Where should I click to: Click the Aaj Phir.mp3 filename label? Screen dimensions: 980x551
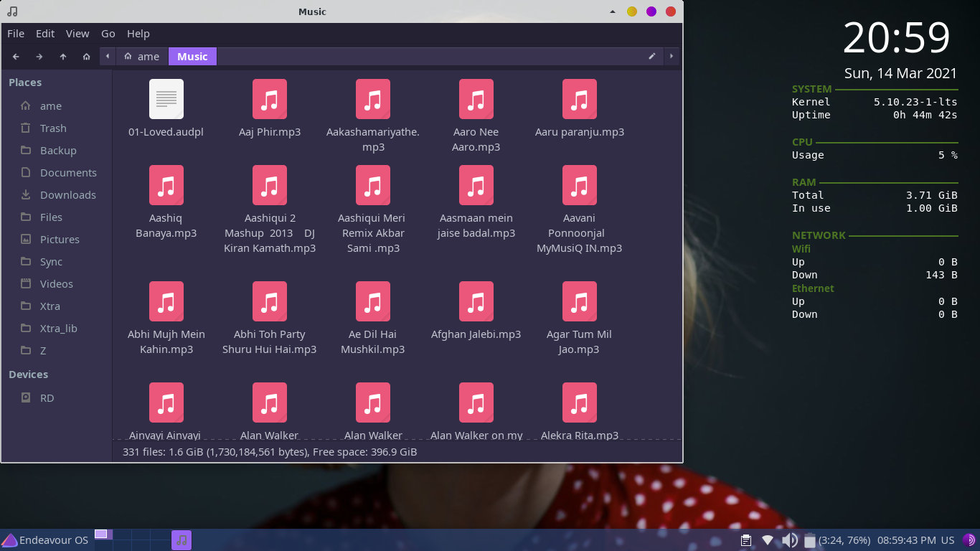(270, 132)
